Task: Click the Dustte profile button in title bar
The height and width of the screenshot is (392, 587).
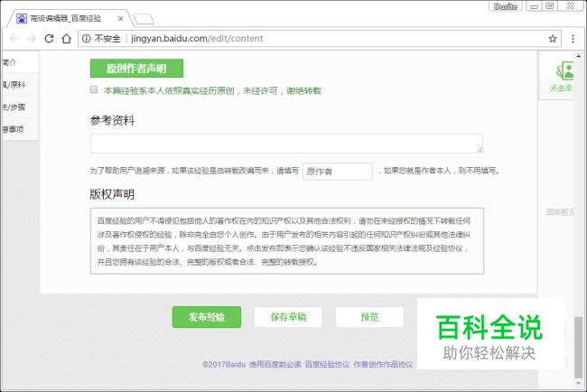Action: (x=506, y=6)
